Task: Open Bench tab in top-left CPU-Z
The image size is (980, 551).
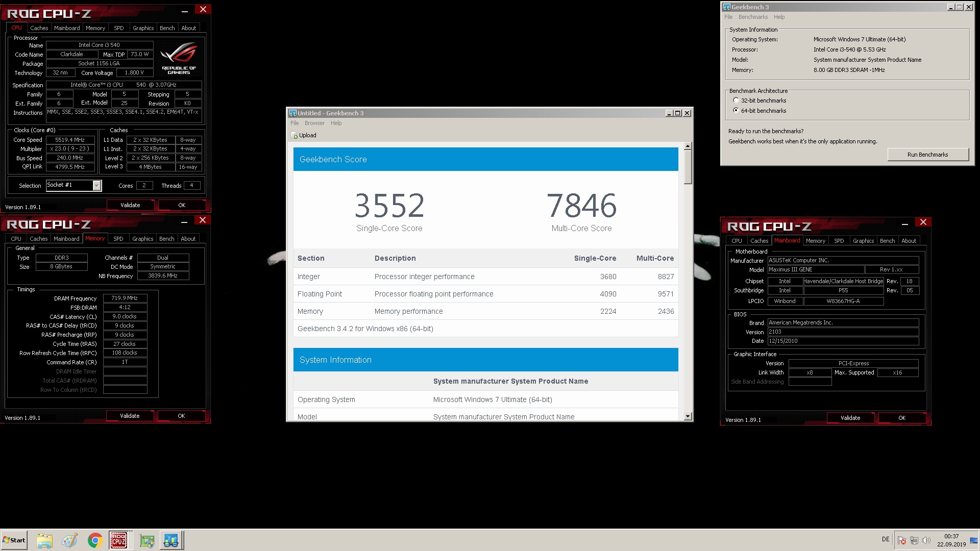Action: 167,28
